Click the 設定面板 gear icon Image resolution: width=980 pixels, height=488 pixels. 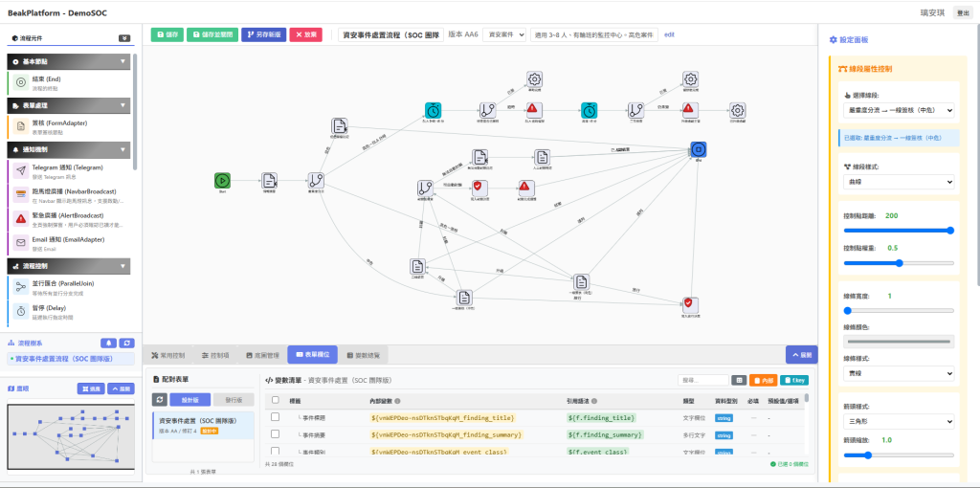click(834, 39)
